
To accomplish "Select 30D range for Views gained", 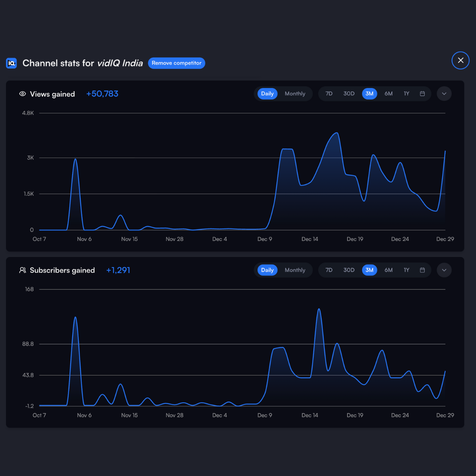I will click(x=349, y=94).
